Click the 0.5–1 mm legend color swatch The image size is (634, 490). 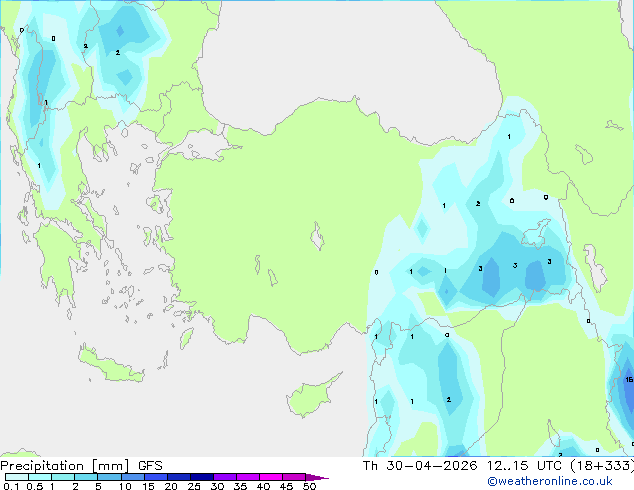tap(40, 477)
